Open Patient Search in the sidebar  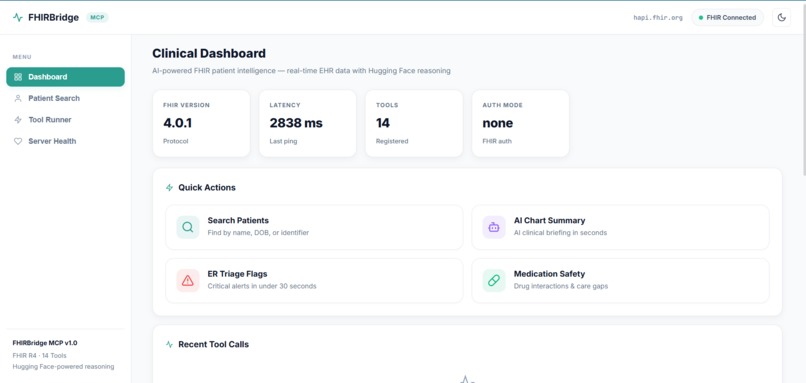[x=65, y=98]
